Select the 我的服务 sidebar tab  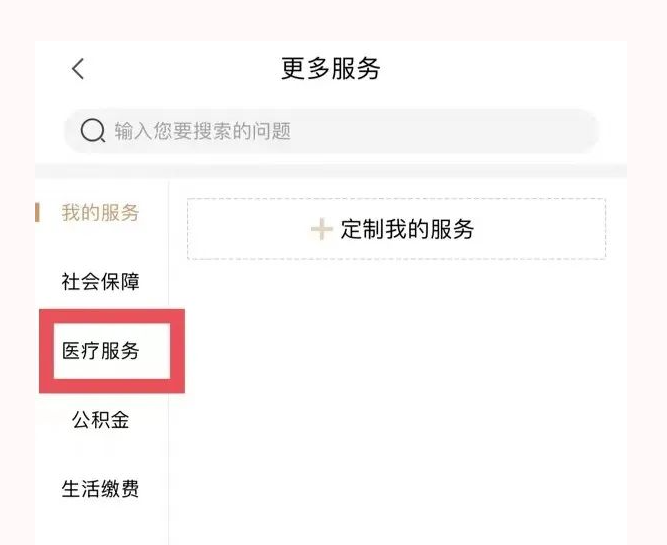click(100, 212)
